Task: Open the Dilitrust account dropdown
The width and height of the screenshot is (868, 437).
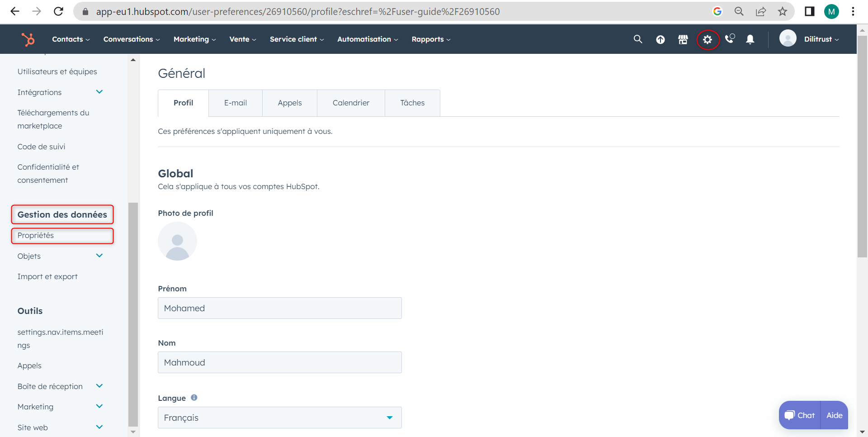Action: click(x=821, y=39)
